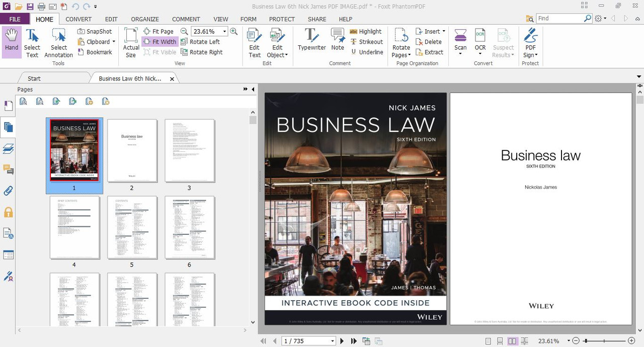Open the Edit Text tool
Image resolution: width=644 pixels, height=347 pixels.
click(255, 42)
